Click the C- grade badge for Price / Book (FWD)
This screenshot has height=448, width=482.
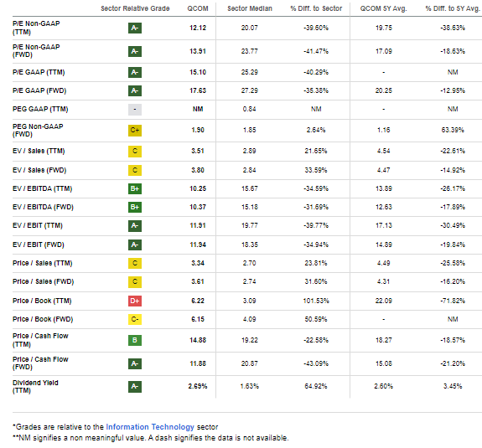point(135,319)
